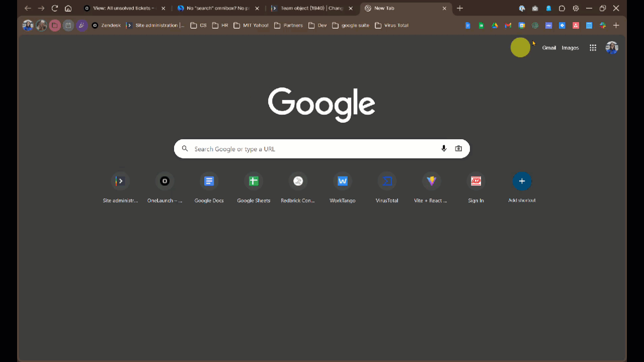The width and height of the screenshot is (644, 362).
Task: Click the second profile avatar in bookmarks bar
Action: (x=41, y=25)
